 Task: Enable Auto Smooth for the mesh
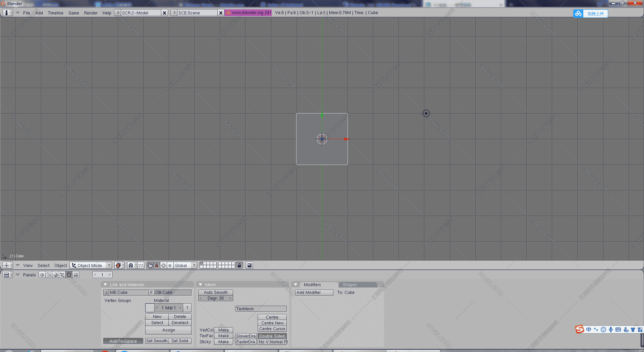[216, 293]
